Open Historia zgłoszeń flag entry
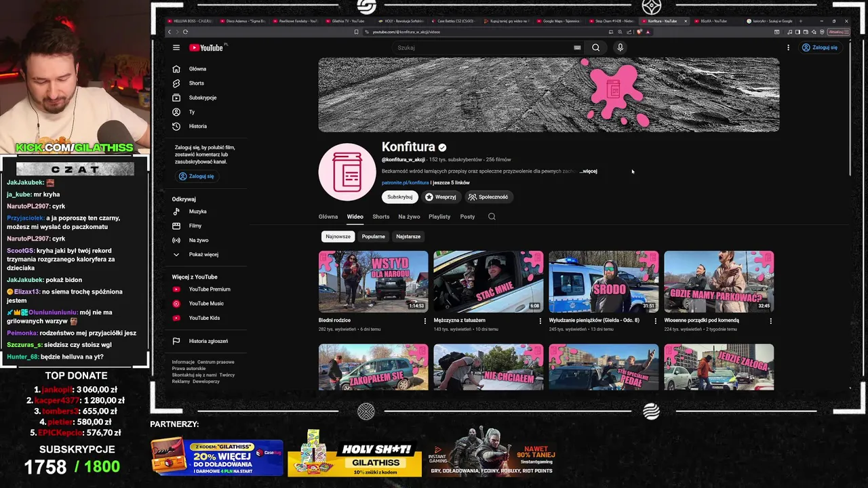 tap(201, 341)
